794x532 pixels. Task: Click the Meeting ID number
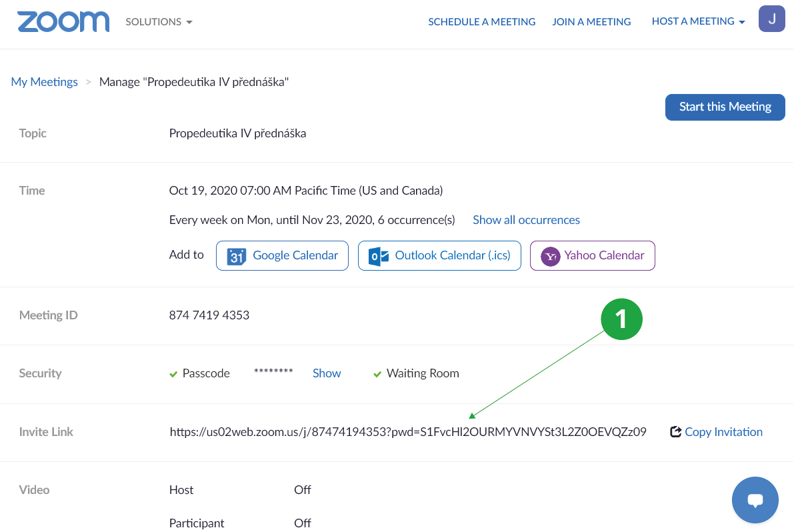209,315
